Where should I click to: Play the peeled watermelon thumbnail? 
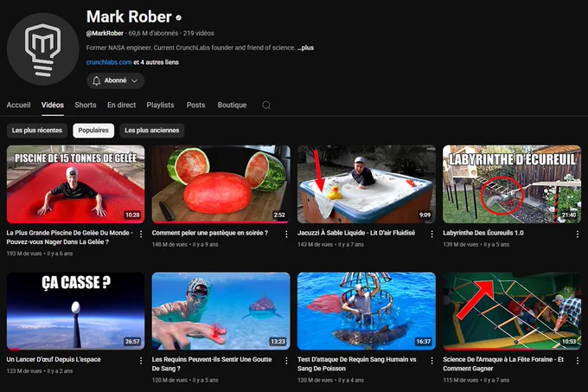[220, 184]
